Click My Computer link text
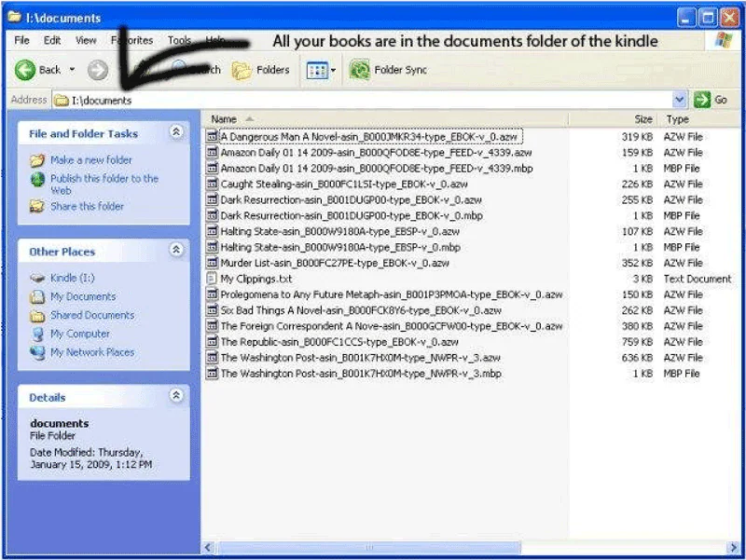 (80, 334)
